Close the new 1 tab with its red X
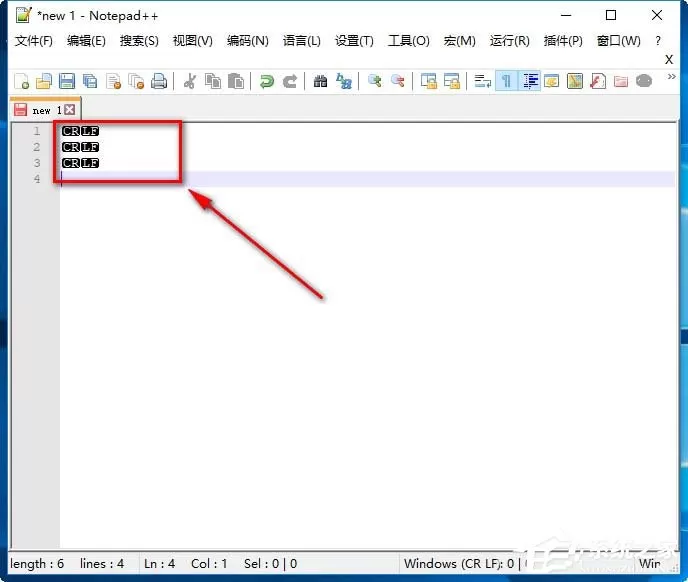688x582 pixels. pos(70,110)
